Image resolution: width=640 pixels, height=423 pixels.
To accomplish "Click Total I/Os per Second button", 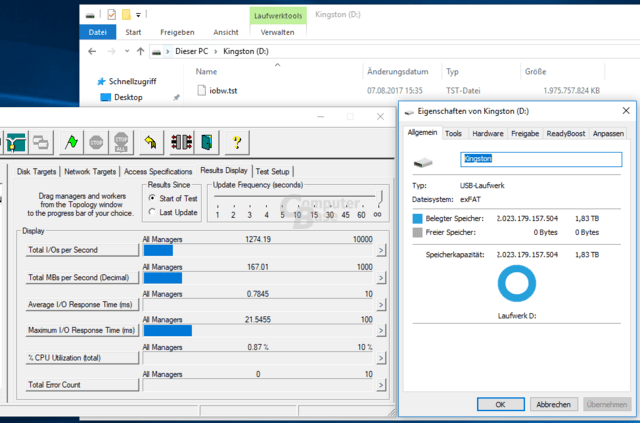I will pos(82,250).
